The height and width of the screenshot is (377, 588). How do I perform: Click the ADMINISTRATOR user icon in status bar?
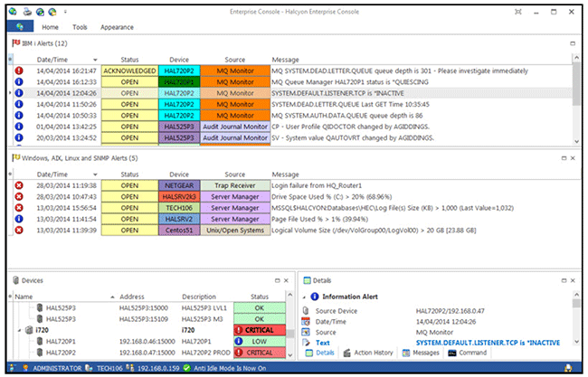click(x=25, y=368)
